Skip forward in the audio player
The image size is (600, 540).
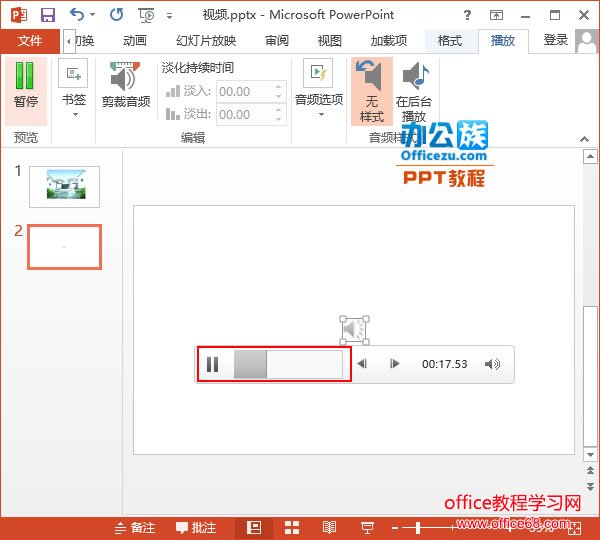[395, 365]
